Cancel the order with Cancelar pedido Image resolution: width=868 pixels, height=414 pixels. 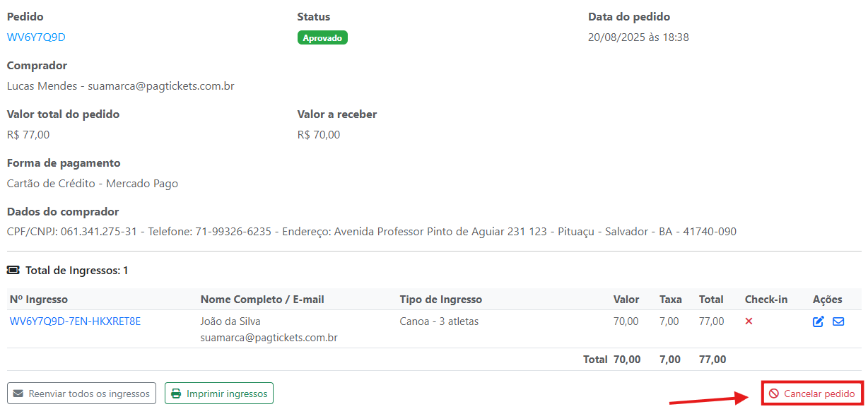click(x=812, y=394)
